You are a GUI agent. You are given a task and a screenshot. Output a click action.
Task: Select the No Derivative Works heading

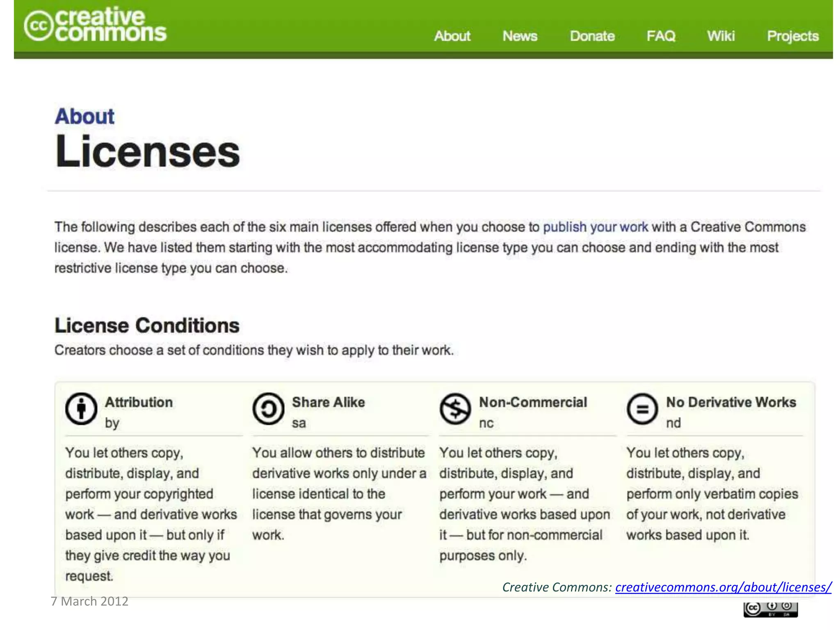730,402
